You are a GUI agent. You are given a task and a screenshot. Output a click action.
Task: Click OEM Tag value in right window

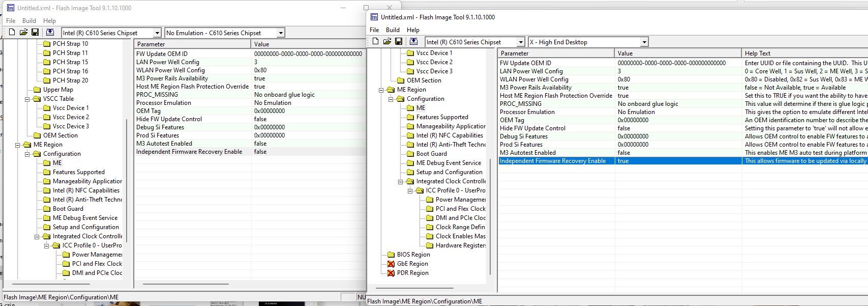(x=633, y=120)
